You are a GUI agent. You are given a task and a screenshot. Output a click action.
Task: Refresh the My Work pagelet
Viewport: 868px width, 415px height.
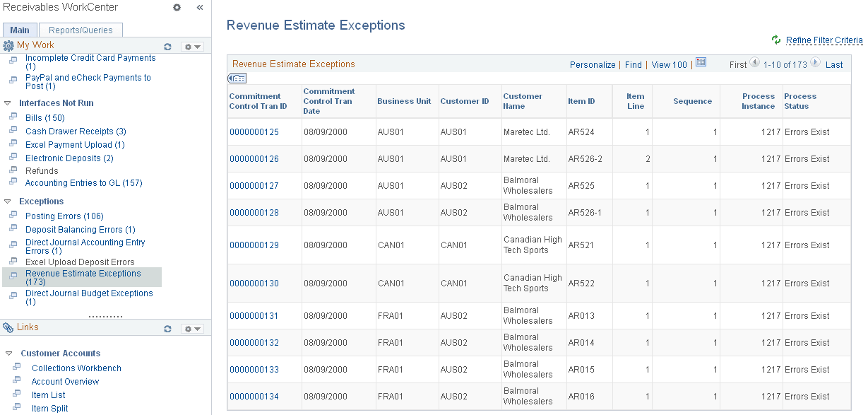(167, 46)
